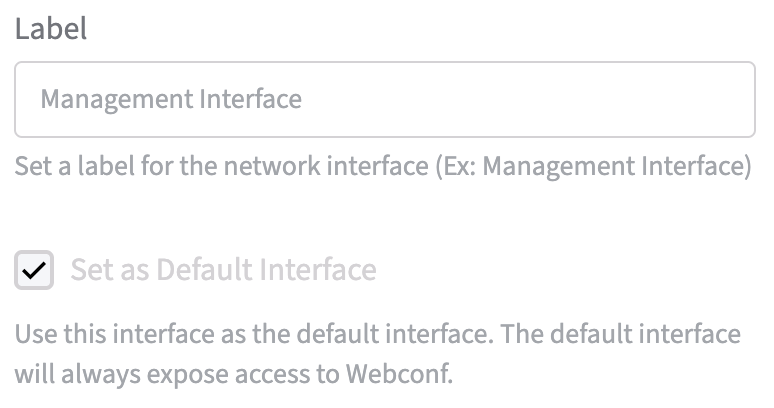Click the network interface label help text
Screen dimensions: 774x408
(382, 165)
